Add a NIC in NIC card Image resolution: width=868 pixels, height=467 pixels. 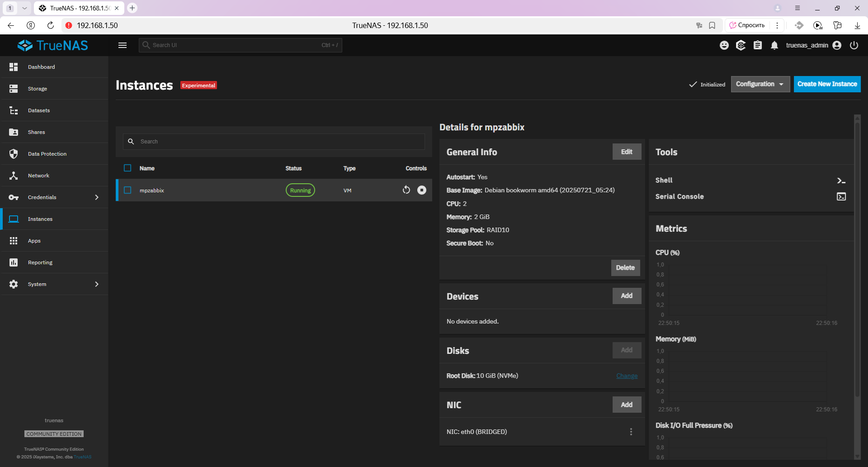(x=627, y=405)
